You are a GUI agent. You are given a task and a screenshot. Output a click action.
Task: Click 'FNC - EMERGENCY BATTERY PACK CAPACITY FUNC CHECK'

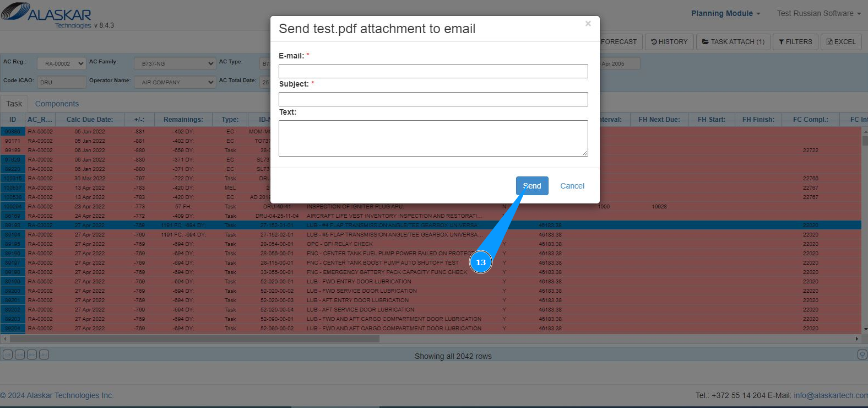(387, 272)
